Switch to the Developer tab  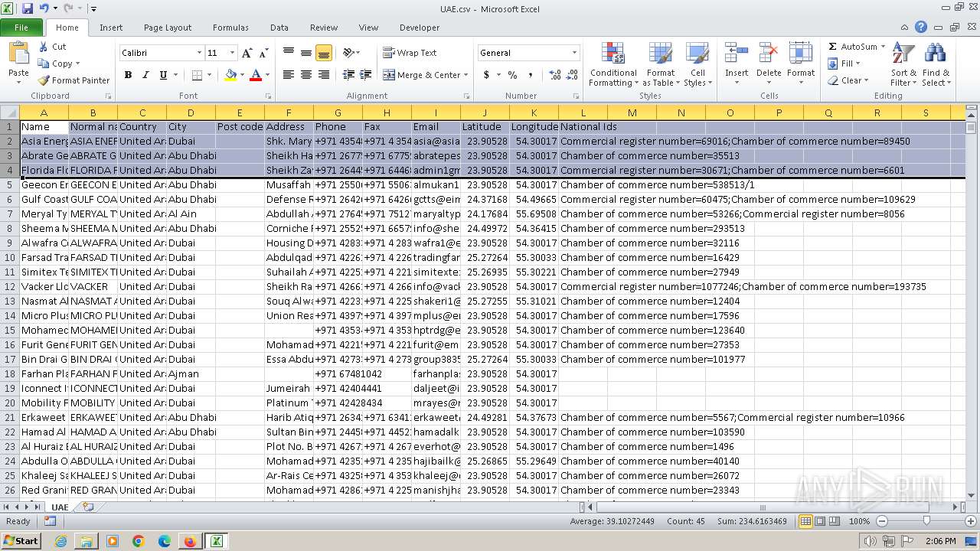point(420,28)
